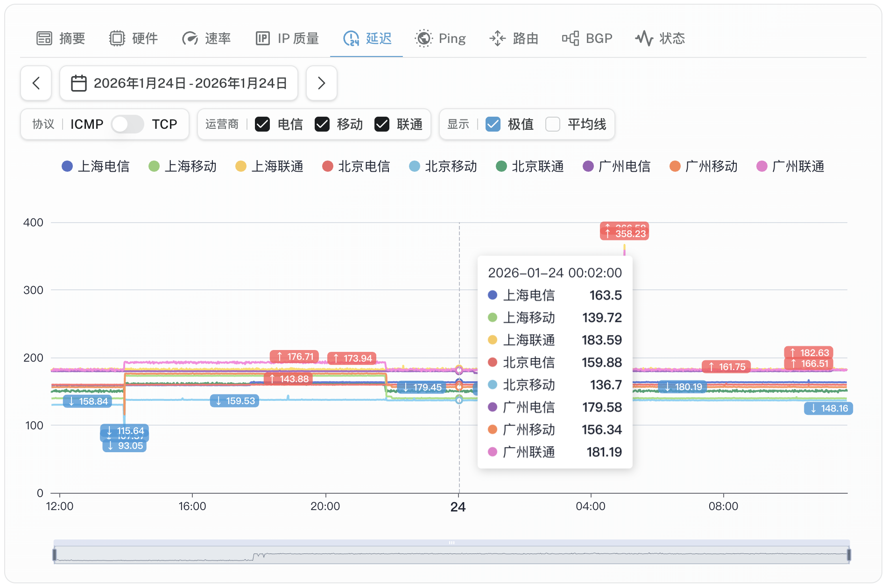Viewport: 888px width, 588px height.
Task: Toggle 北京移动 legend entry
Action: 443,166
